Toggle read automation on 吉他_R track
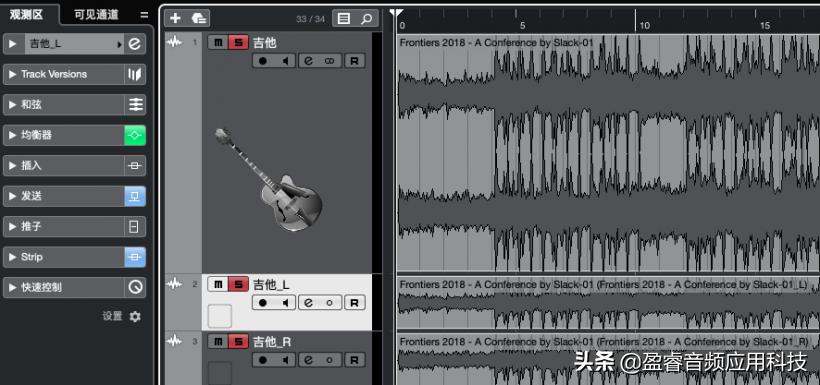 [354, 360]
